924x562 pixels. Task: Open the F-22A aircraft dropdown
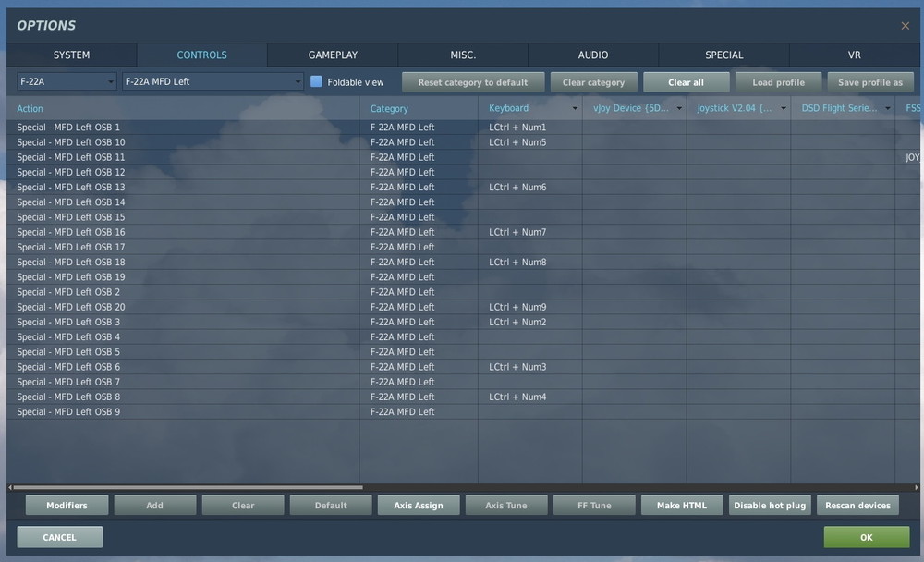point(67,81)
